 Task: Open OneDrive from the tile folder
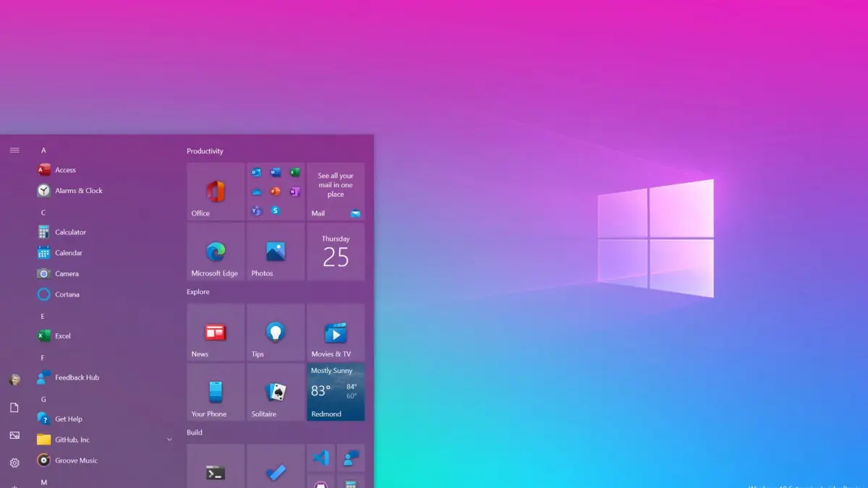click(x=256, y=192)
